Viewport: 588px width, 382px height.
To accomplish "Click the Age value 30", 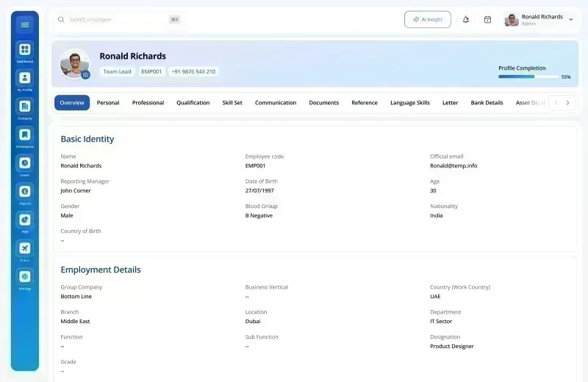I will (433, 190).
